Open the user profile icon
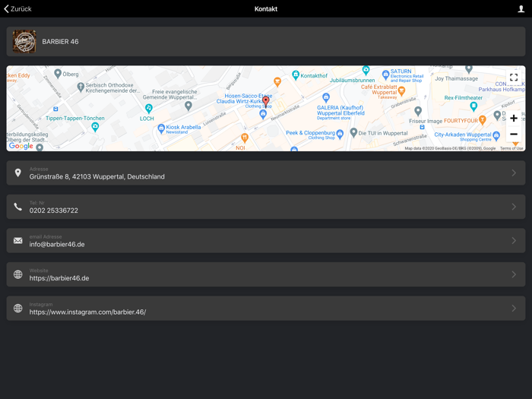This screenshot has width=532, height=399. 521,9
